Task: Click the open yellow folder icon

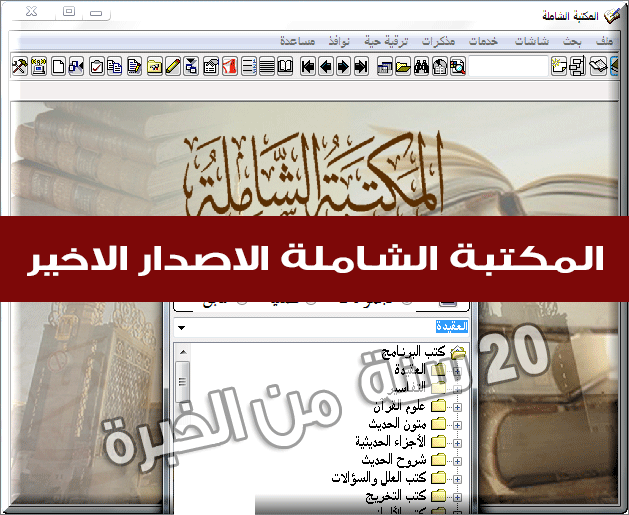Action: pos(403,66)
